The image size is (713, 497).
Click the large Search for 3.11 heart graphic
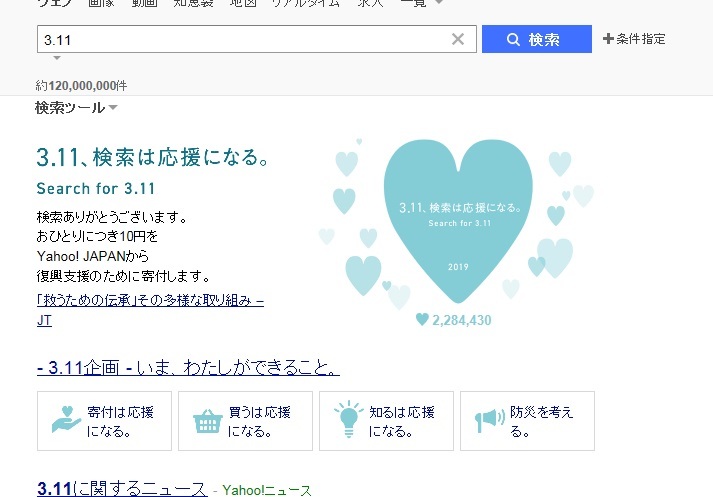(x=458, y=221)
